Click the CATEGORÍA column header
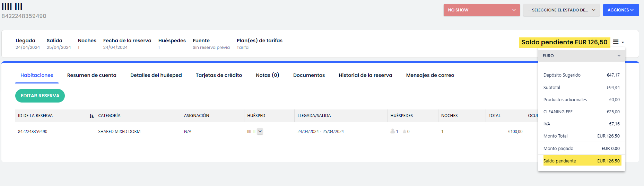This screenshot has height=186, width=644. pyautogui.click(x=109, y=116)
